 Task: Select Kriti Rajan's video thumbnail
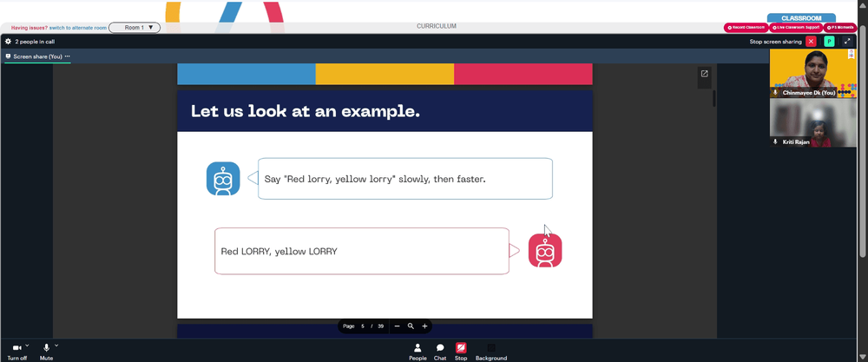pyautogui.click(x=812, y=123)
